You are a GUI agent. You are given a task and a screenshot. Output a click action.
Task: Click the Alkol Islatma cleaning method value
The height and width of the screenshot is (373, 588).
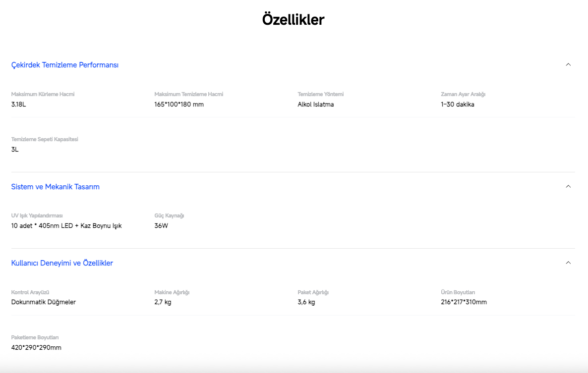click(316, 105)
